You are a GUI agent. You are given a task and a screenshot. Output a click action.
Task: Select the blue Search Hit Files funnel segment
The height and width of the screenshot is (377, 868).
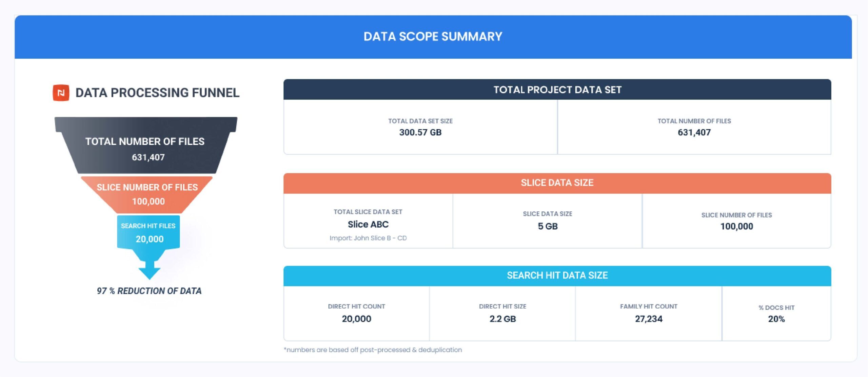coord(149,232)
